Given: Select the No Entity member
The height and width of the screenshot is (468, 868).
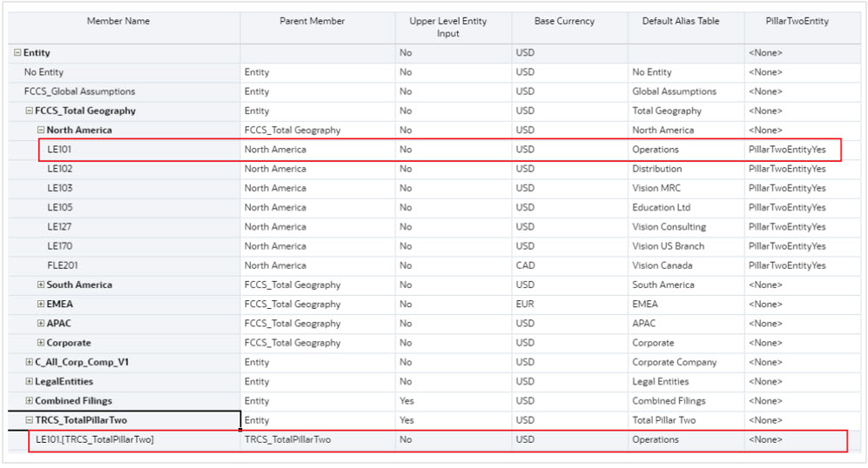Looking at the screenshot, I should [x=44, y=72].
